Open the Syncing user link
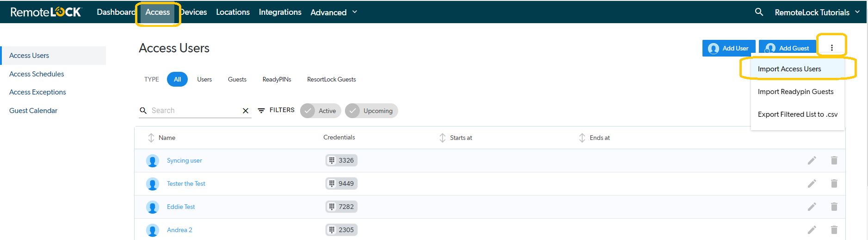Screen dimensions: 868x240 pos(184,160)
